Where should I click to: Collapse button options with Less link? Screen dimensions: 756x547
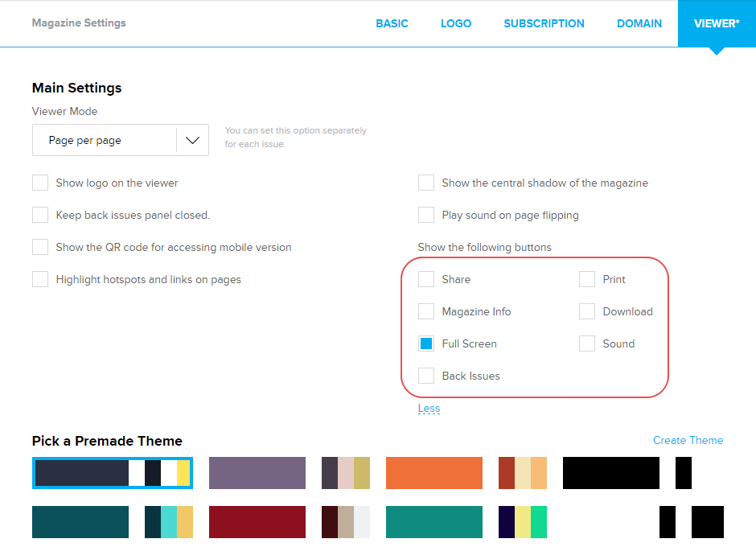(x=429, y=409)
